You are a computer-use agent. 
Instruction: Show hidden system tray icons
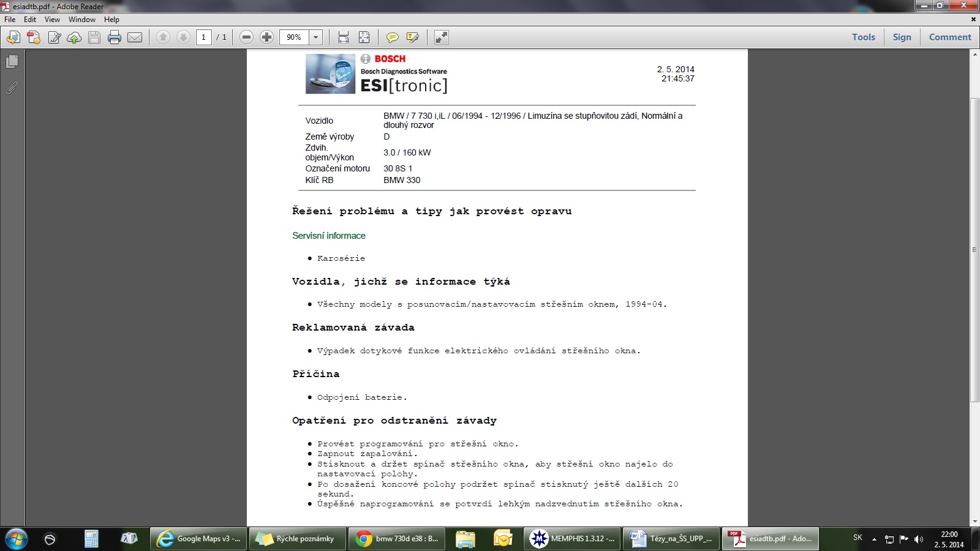pos(874,539)
